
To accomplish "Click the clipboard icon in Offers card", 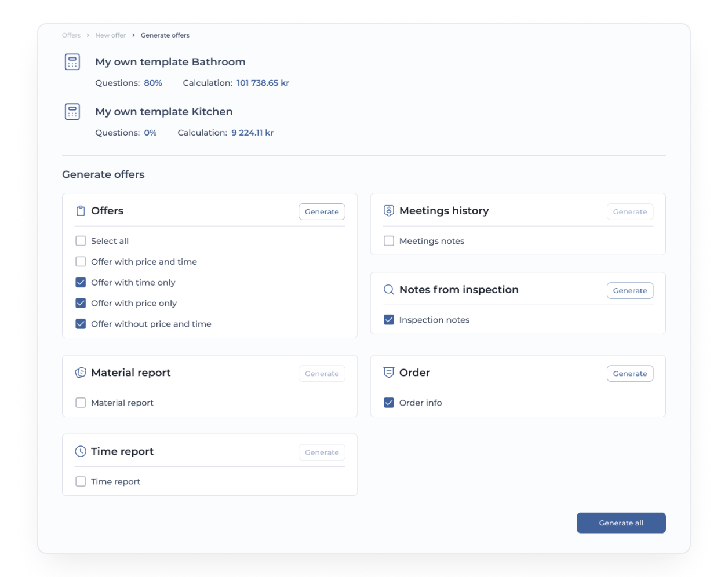I will [x=81, y=211].
